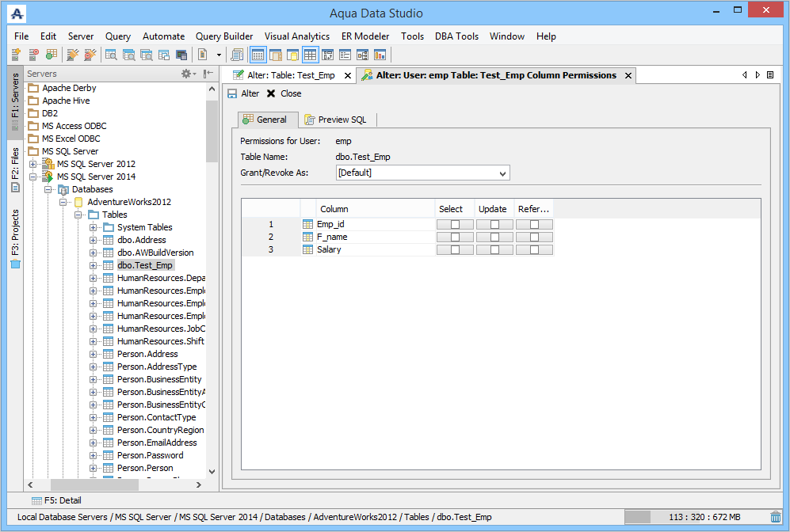The image size is (790, 532).
Task: Open the Grant/Revoke As dropdown
Action: tap(422, 173)
